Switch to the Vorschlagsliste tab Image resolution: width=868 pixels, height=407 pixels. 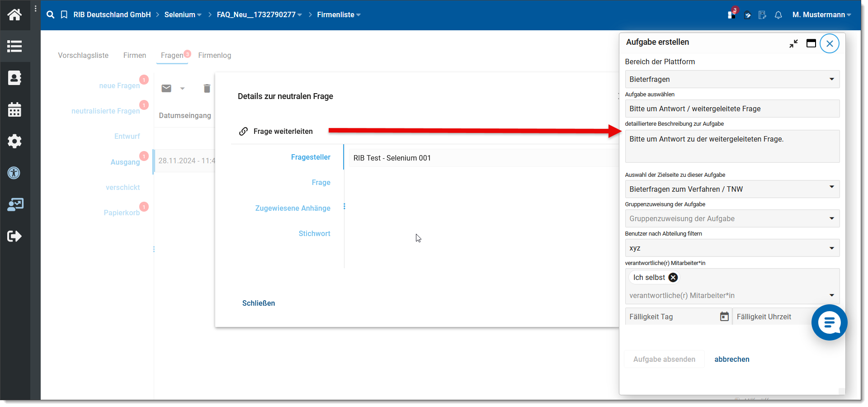tap(83, 55)
